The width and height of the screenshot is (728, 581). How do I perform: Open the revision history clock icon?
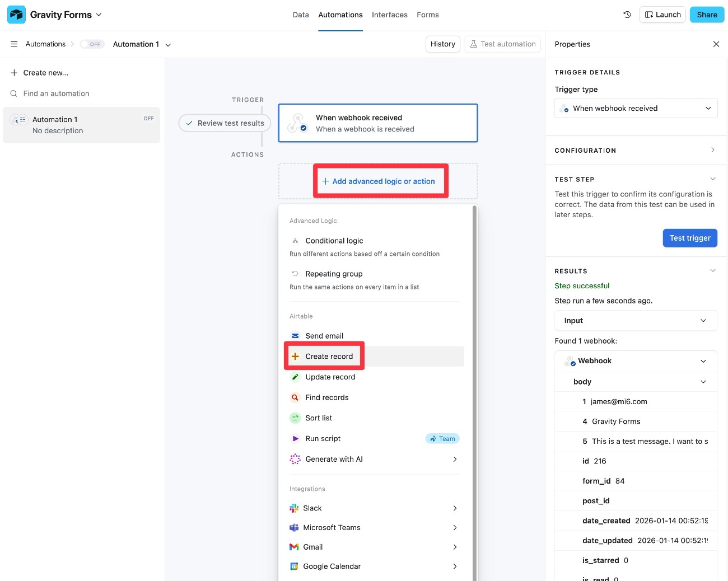coord(627,15)
